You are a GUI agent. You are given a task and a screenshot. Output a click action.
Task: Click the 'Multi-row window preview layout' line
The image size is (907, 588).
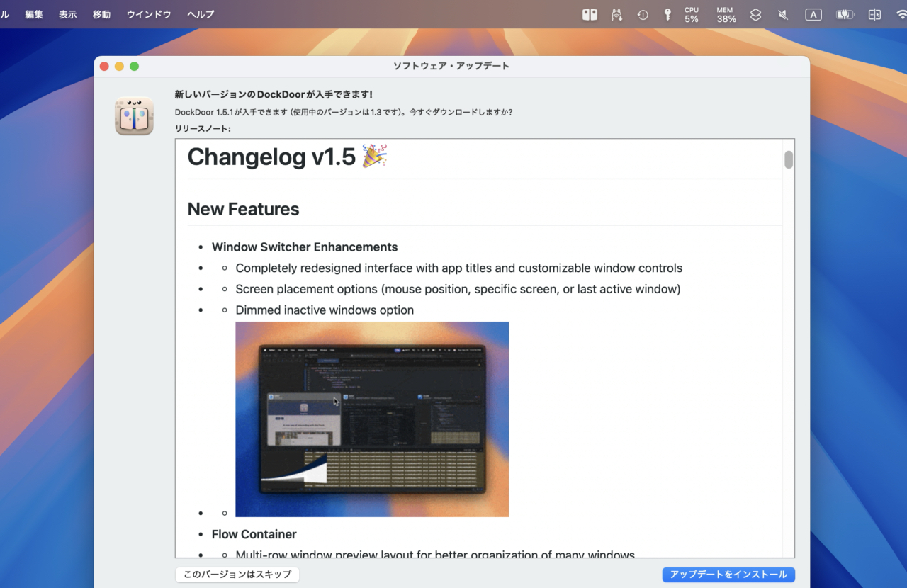[x=435, y=553]
